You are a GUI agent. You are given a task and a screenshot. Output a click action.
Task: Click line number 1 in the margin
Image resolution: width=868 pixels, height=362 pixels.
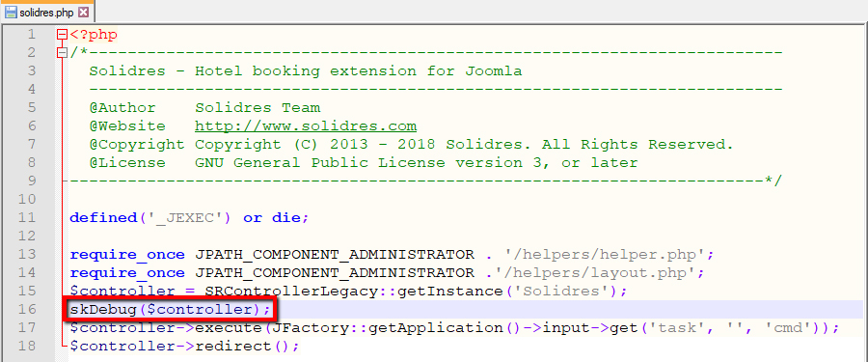click(x=32, y=35)
